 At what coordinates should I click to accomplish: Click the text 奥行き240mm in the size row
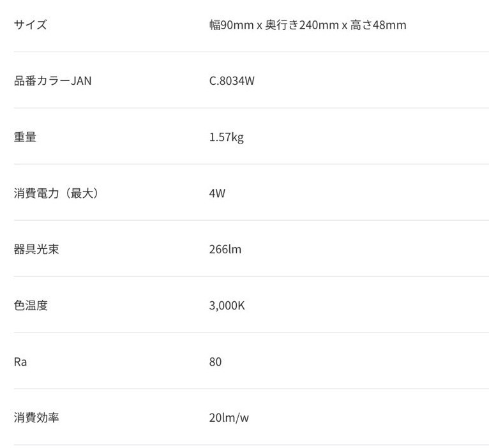pos(302,25)
